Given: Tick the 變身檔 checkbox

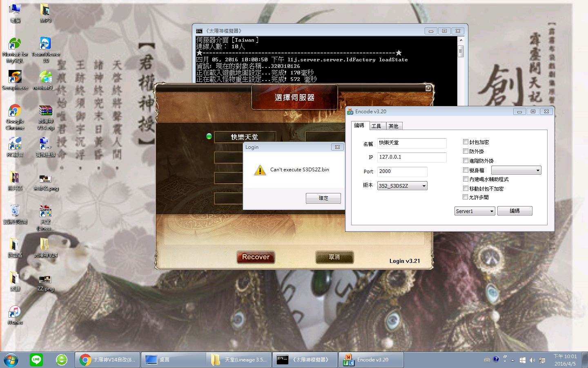Looking at the screenshot, I should click(465, 170).
